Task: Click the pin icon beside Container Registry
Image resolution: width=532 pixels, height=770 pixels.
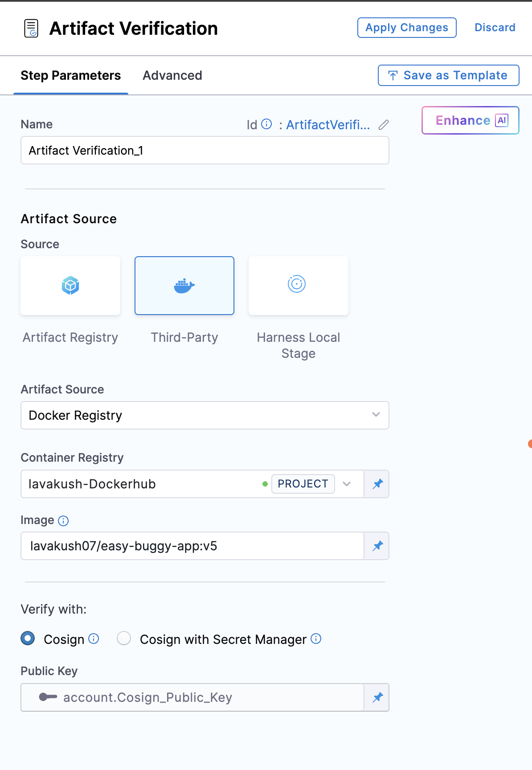Action: point(377,484)
